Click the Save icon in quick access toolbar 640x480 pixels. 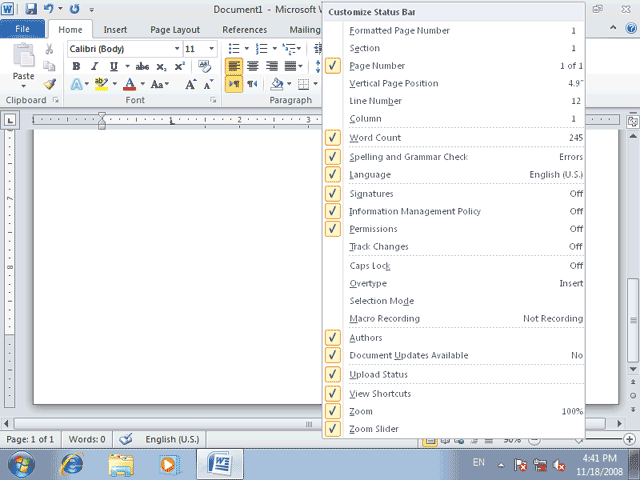[31, 9]
